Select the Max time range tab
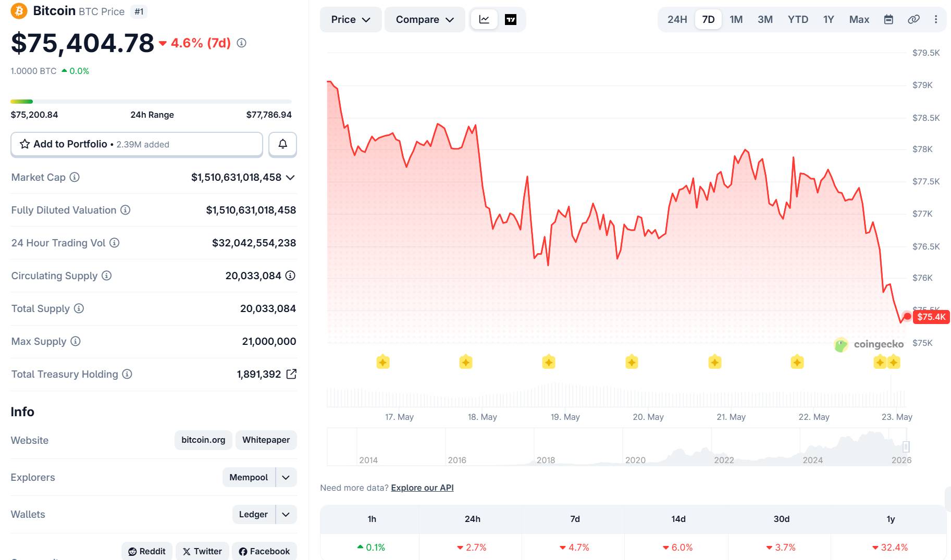Image resolution: width=951 pixels, height=560 pixels. 859,19
